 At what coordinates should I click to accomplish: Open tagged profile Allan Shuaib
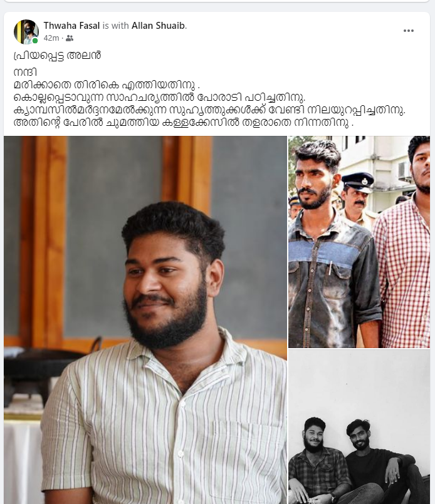(x=159, y=26)
